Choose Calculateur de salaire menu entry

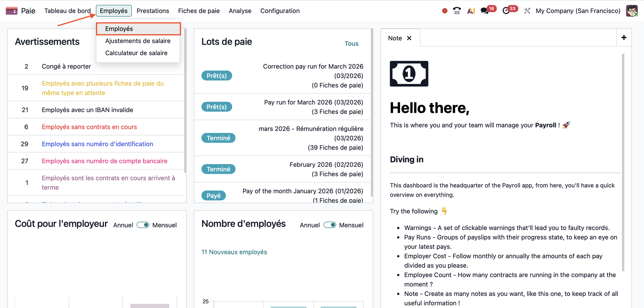point(136,53)
